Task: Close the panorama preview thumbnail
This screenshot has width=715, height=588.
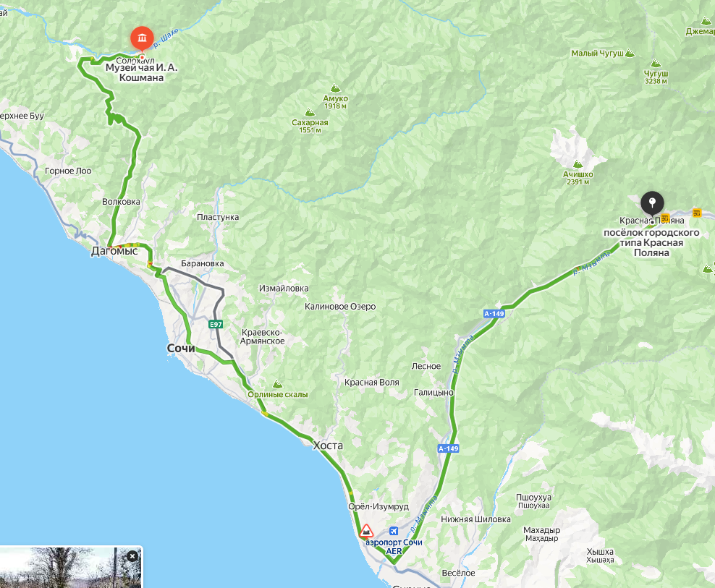Action: [x=132, y=556]
